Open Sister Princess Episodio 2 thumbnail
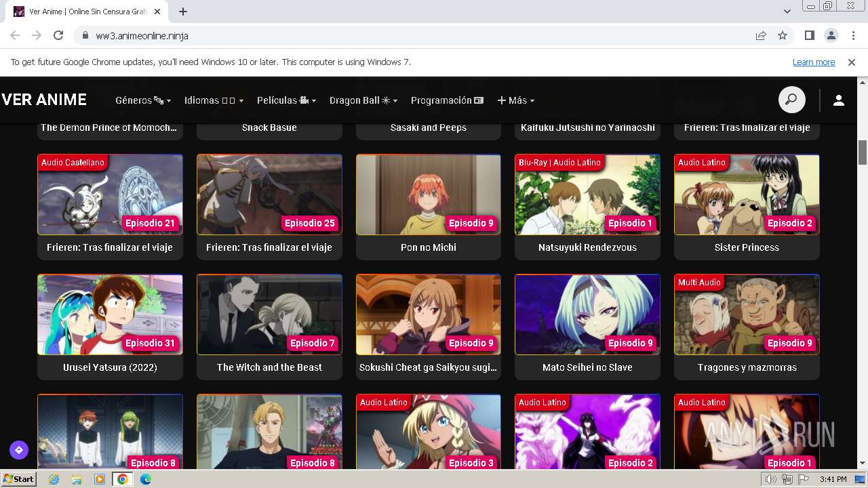This screenshot has width=868, height=488. click(x=747, y=195)
